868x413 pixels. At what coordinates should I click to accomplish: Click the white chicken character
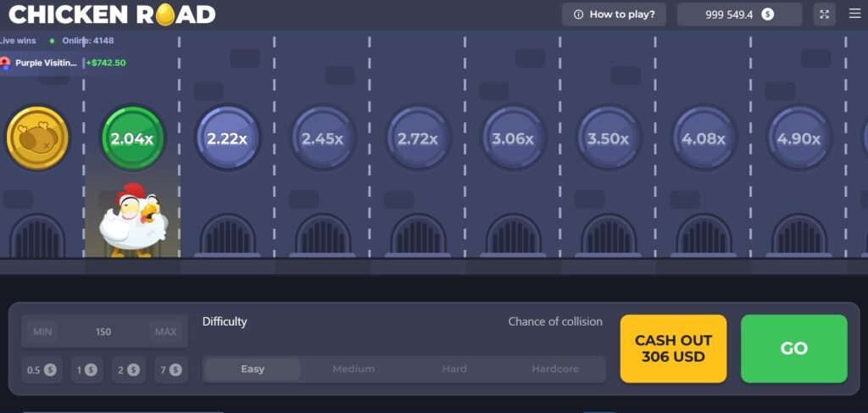(x=132, y=220)
